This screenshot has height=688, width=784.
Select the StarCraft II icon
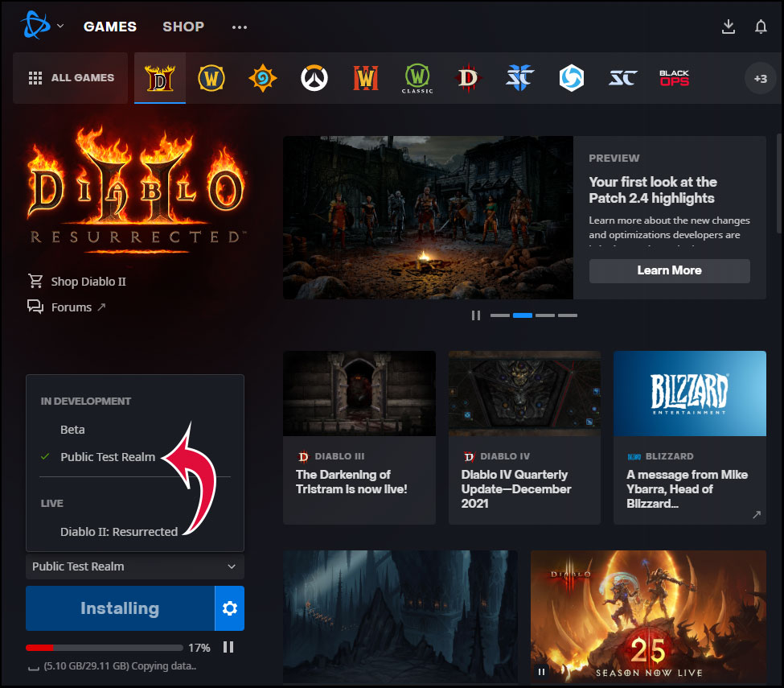tap(520, 78)
